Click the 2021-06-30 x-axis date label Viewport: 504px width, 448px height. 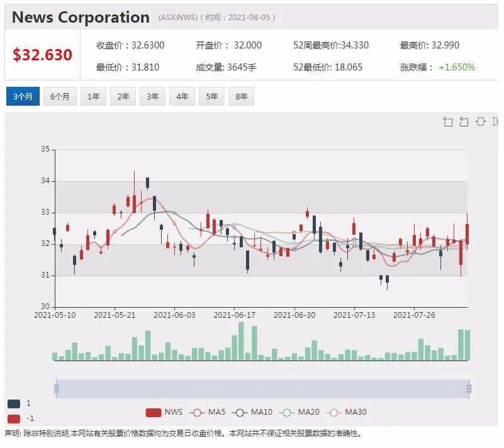pyautogui.click(x=294, y=315)
